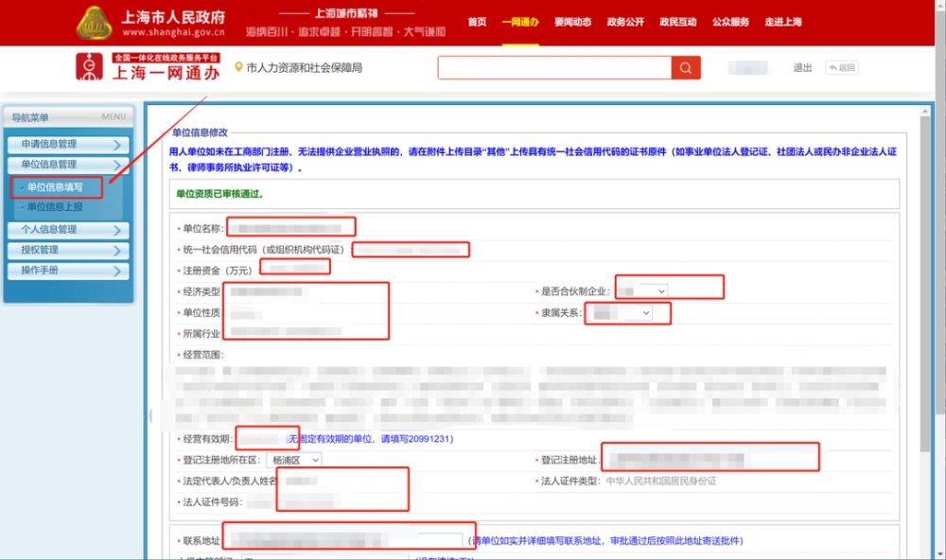Click the top search input field
Screen dimensions: 946x560
tap(554, 67)
